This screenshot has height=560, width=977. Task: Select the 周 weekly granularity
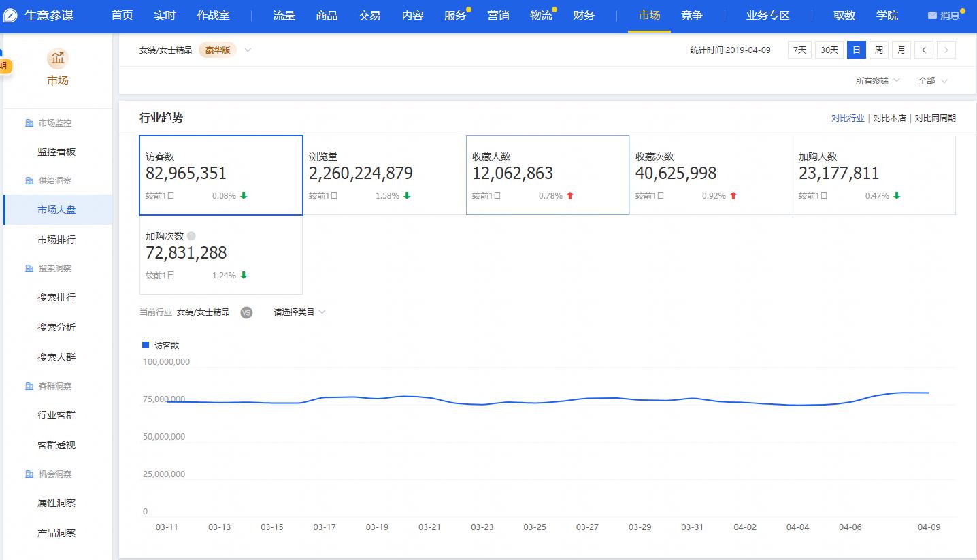[879, 50]
